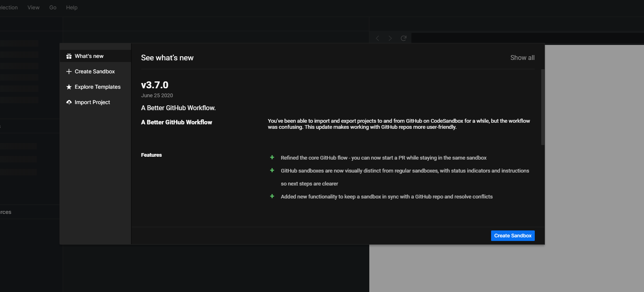644x292 pixels.
Task: Click the preview address bar field
Action: coord(527,38)
